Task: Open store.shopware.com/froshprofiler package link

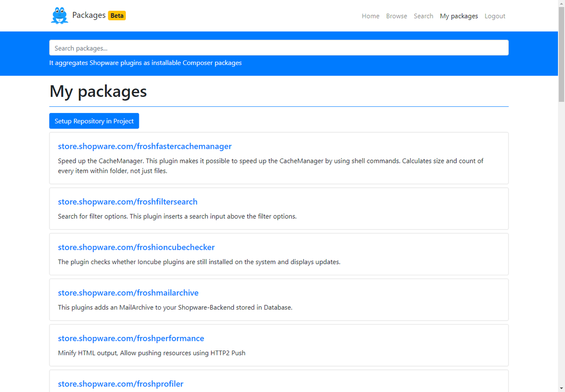Action: point(121,384)
